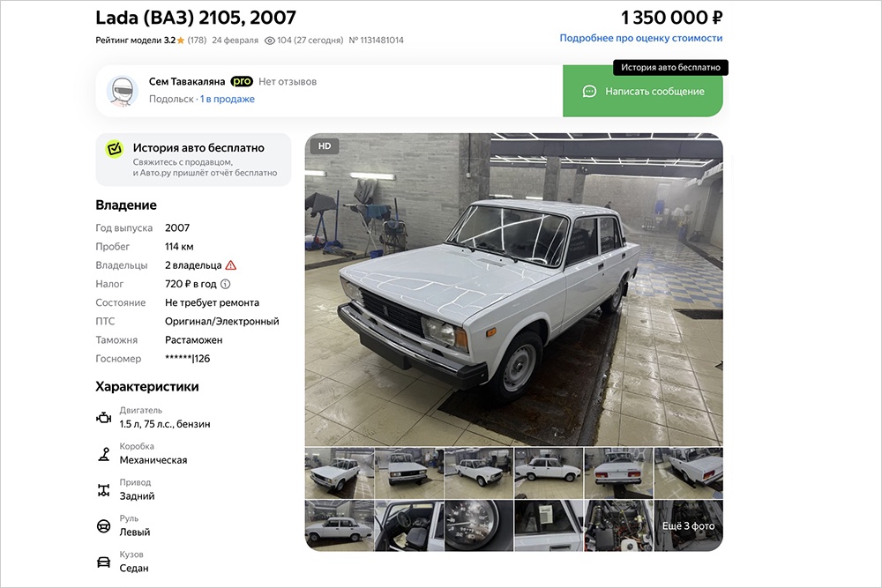This screenshot has width=882, height=588.
Task: Click the gearbox lever icon
Action: coord(103,454)
